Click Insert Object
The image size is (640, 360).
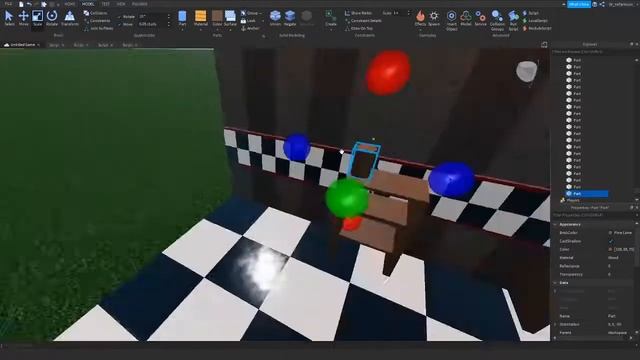click(x=451, y=20)
